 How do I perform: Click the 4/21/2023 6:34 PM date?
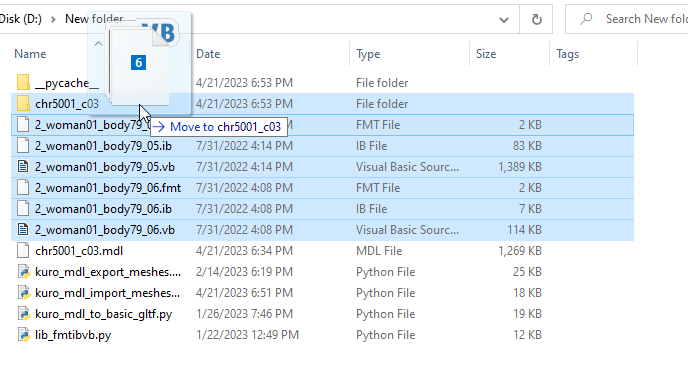point(244,251)
